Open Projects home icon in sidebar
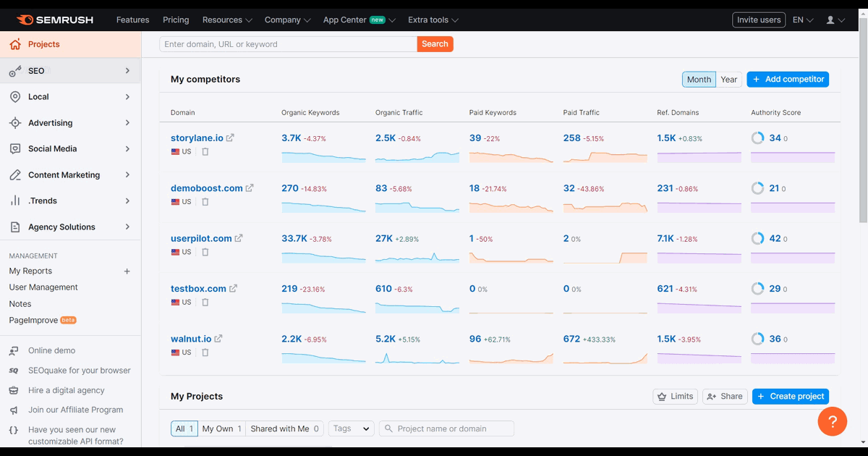This screenshot has height=456, width=868. 15,44
